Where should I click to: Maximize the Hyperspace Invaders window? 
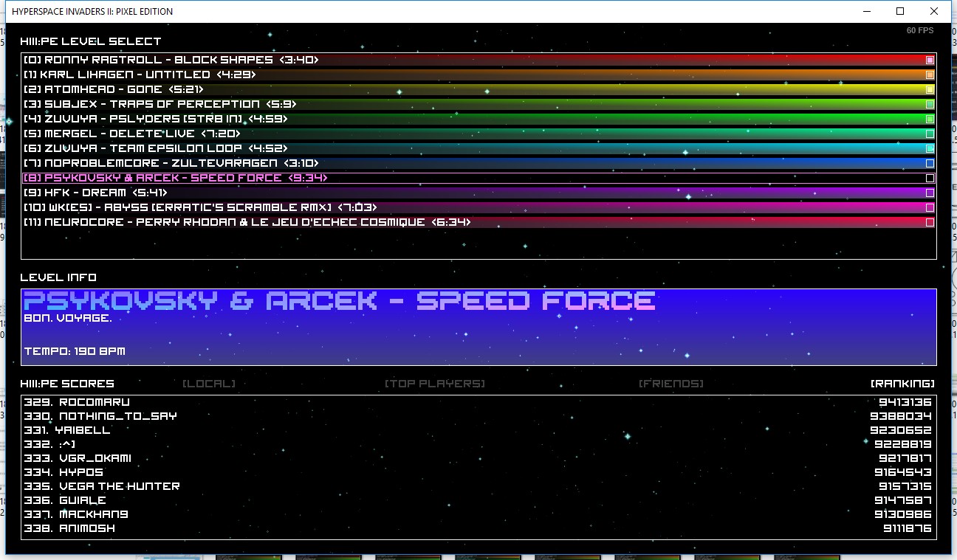point(900,11)
